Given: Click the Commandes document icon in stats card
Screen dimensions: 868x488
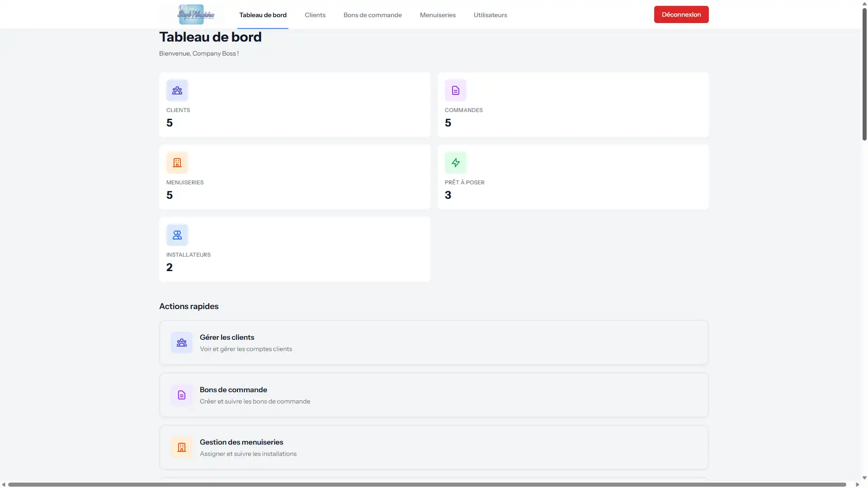Looking at the screenshot, I should (x=455, y=90).
